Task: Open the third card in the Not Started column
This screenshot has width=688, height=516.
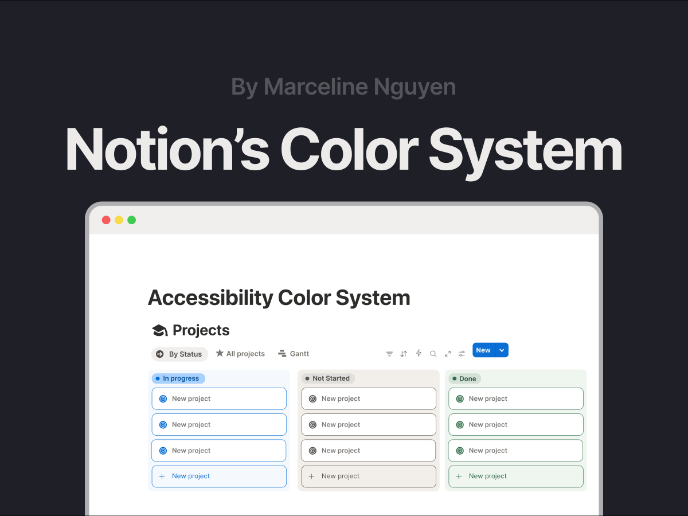Action: click(x=369, y=451)
